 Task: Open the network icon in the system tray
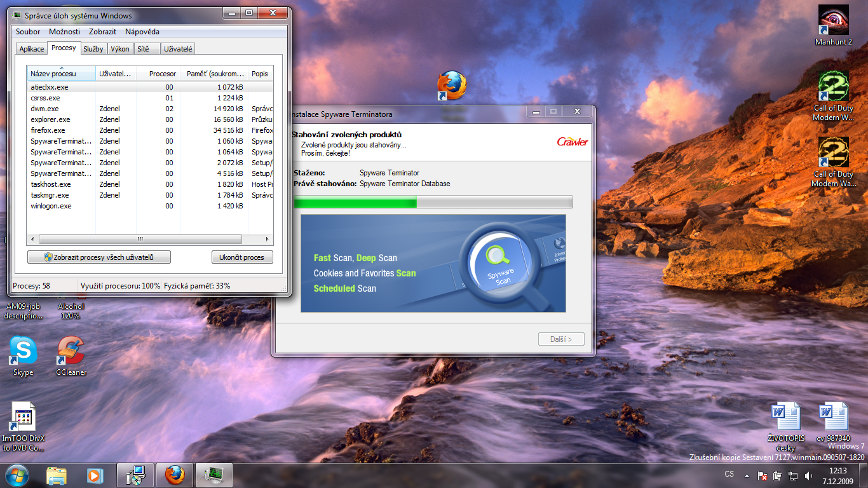tap(793, 475)
